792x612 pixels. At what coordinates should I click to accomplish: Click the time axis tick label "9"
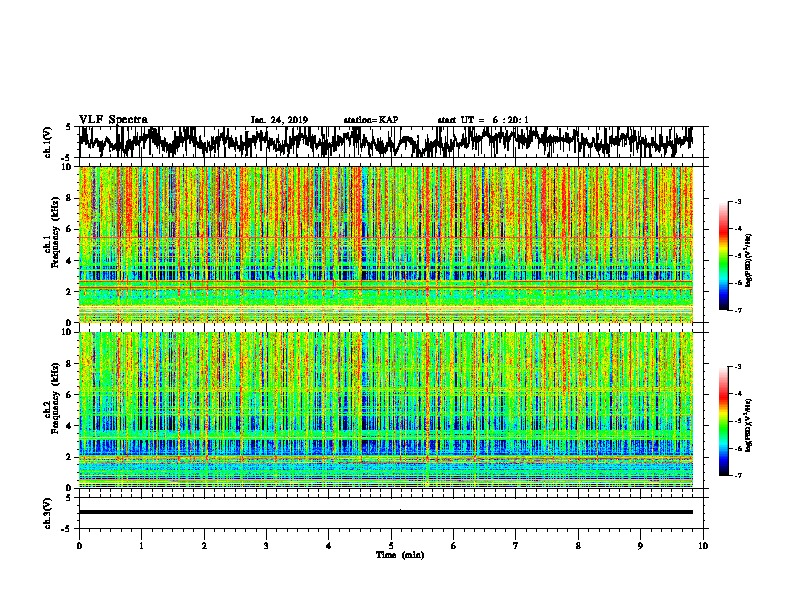point(640,546)
